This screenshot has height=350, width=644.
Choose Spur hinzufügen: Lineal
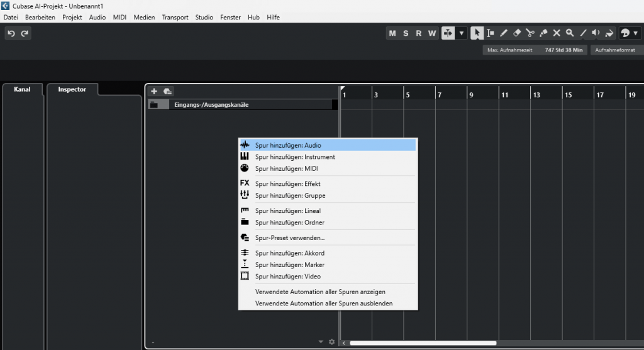coord(328,211)
